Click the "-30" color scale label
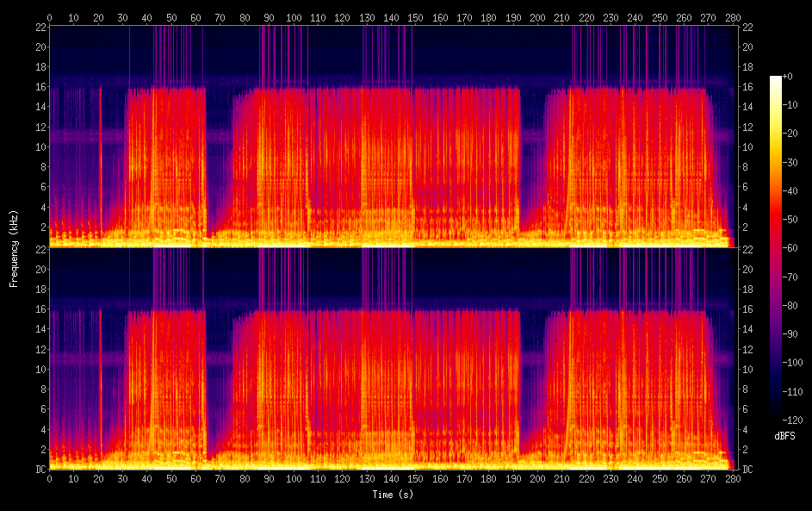 click(790, 162)
